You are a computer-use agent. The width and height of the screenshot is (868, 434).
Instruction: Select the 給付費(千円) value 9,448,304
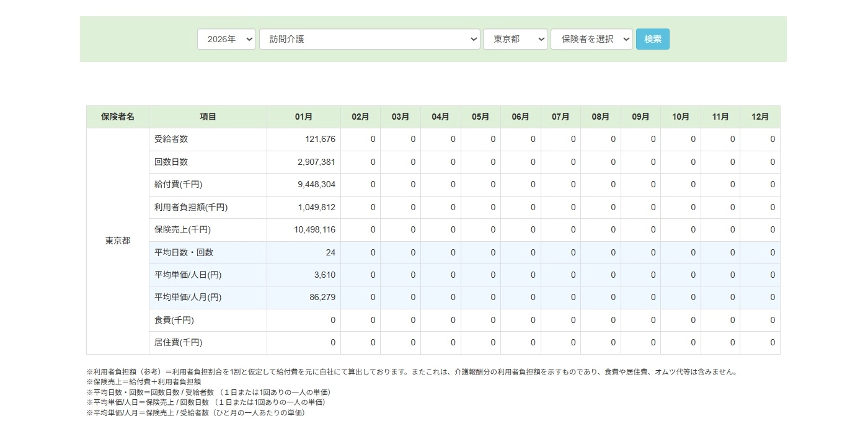[x=316, y=185]
